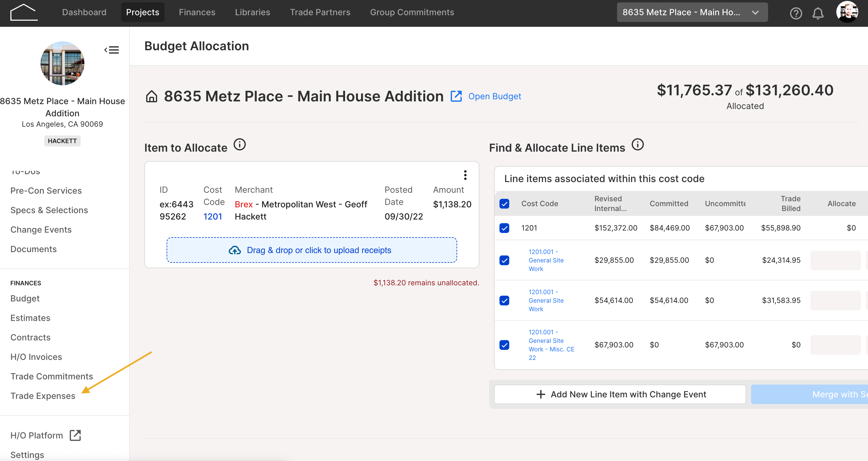Click the $1,138.20 amount value
Image resolution: width=868 pixels, height=461 pixels.
(452, 204)
